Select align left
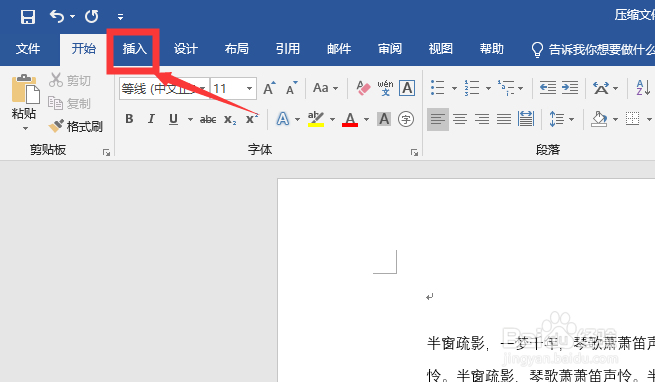Image resolution: width=655 pixels, height=382 pixels. [x=438, y=120]
